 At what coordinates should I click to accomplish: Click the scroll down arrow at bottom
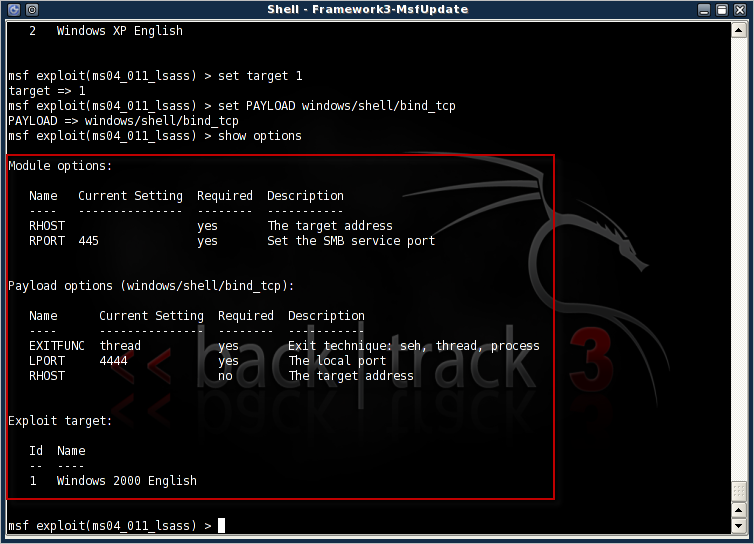click(x=739, y=526)
